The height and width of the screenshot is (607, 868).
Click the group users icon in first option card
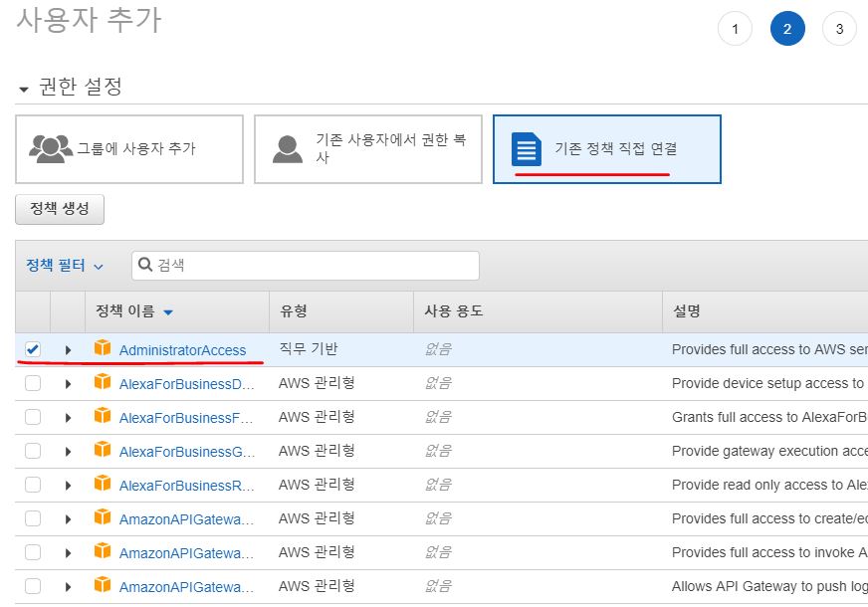coord(51,149)
